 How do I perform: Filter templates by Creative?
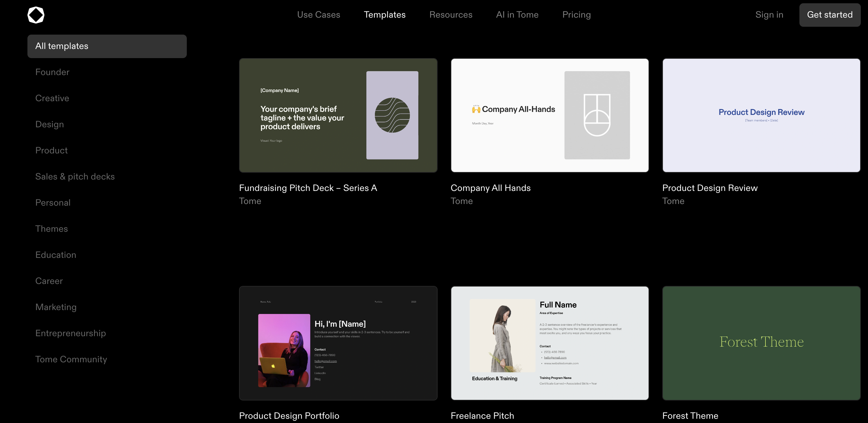(x=52, y=98)
